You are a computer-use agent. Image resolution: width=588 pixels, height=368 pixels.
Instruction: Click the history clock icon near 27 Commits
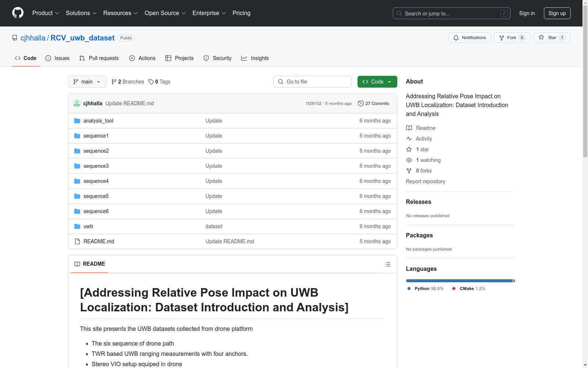(361, 103)
